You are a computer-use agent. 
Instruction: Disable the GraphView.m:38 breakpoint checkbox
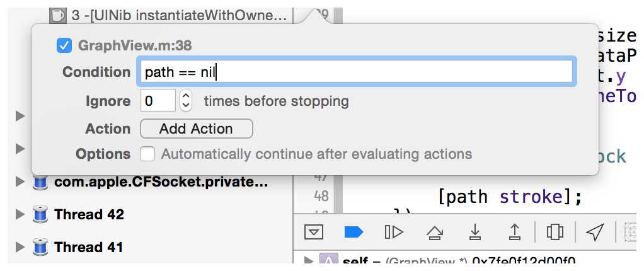(x=64, y=45)
